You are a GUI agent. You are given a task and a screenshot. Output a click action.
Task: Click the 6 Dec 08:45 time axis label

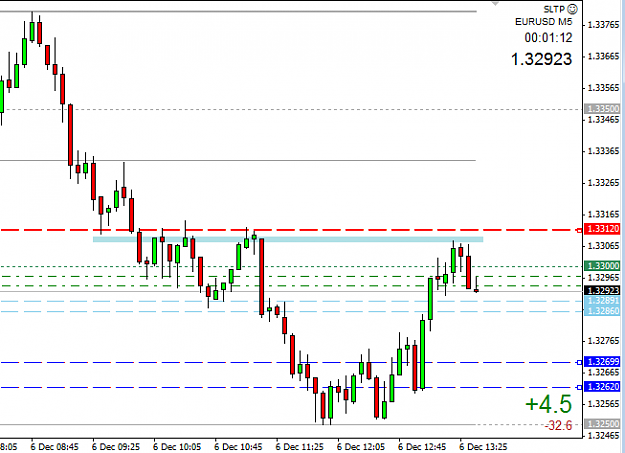pos(55,447)
